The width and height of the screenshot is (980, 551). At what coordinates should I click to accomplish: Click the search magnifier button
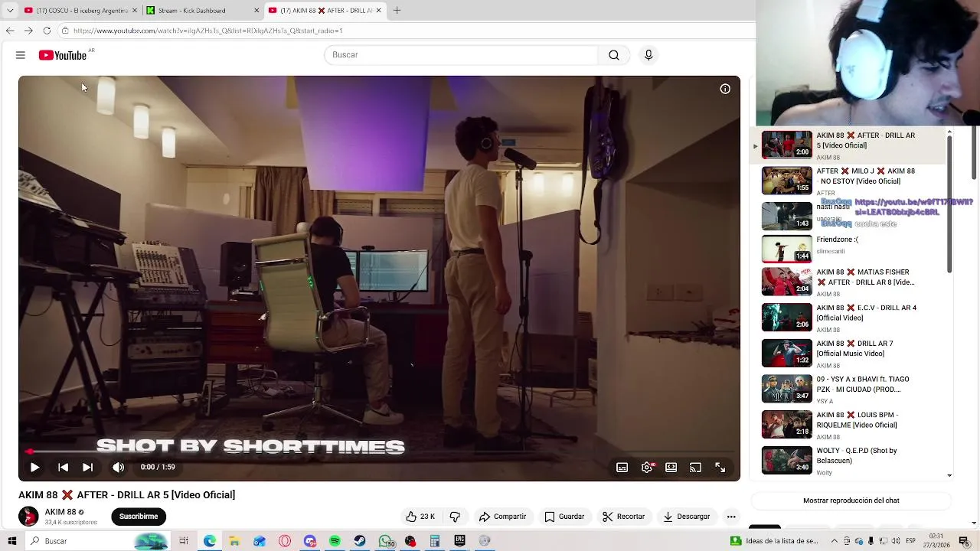613,55
